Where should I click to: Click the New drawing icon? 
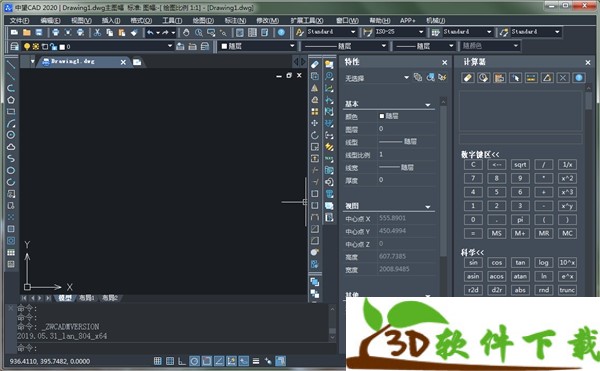pos(15,33)
